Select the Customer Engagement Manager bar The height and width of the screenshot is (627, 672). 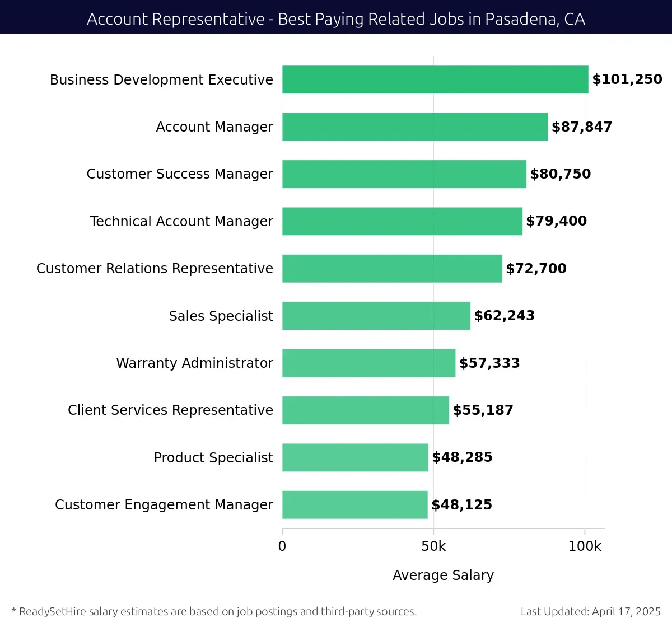tap(355, 504)
